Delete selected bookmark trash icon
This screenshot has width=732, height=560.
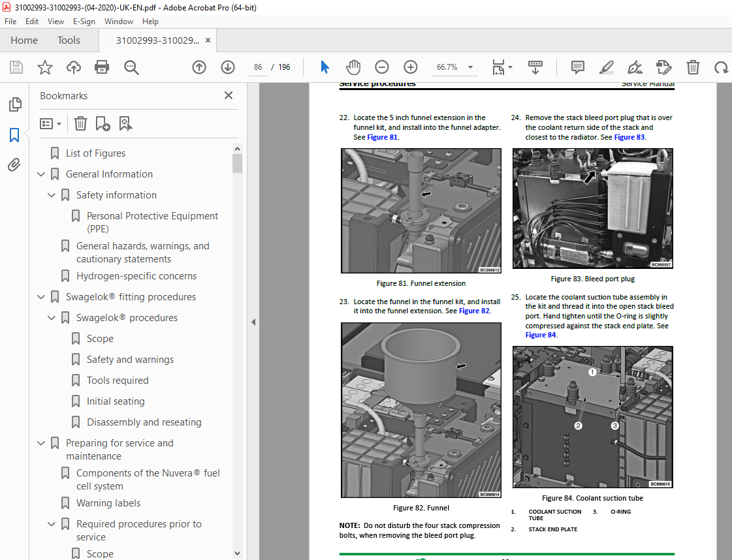coord(81,123)
